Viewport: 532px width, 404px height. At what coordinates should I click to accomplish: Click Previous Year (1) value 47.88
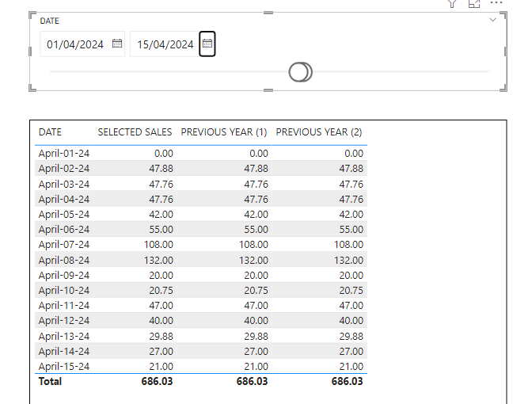(256, 169)
